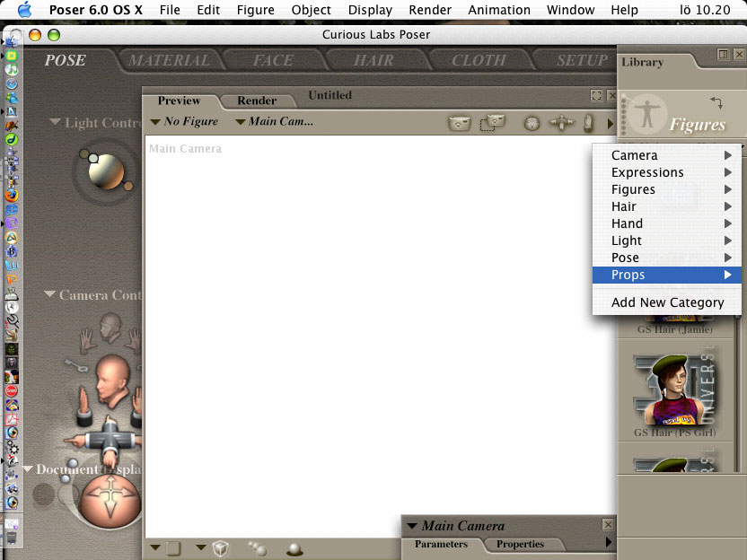Image resolution: width=747 pixels, height=560 pixels.
Task: Open the Animation menu
Action: point(499,10)
